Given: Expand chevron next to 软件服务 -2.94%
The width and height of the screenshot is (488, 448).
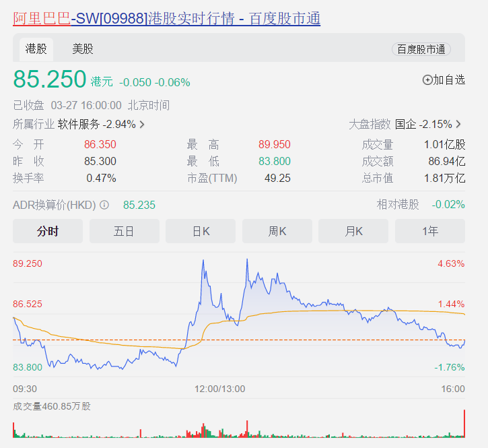Looking at the screenshot, I should (x=142, y=125).
